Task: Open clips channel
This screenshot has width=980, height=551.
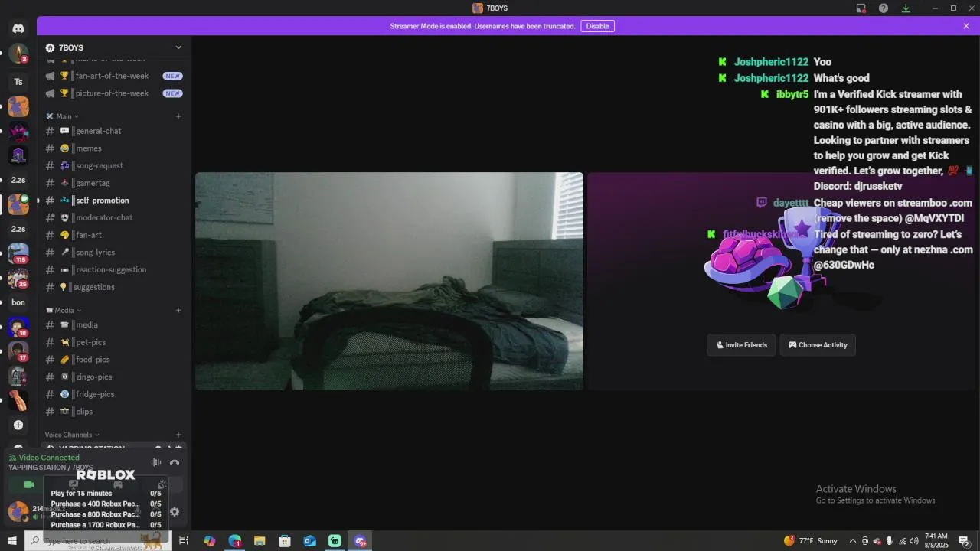Action: point(113,412)
